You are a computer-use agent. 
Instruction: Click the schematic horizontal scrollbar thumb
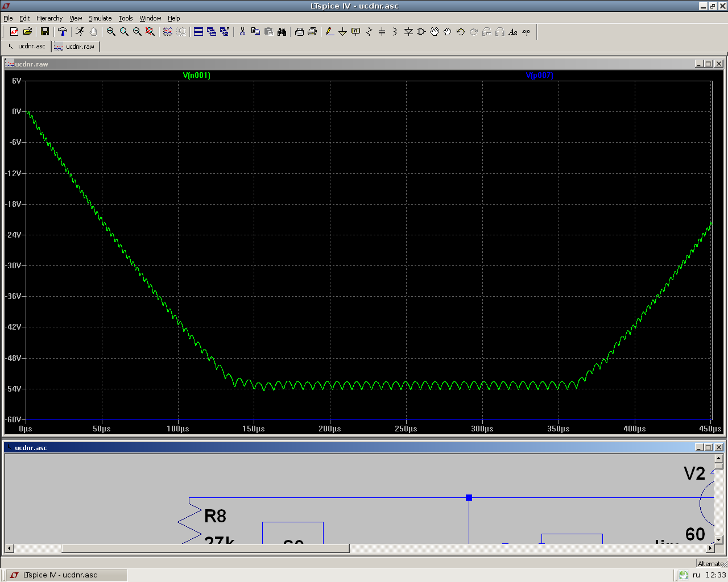205,548
